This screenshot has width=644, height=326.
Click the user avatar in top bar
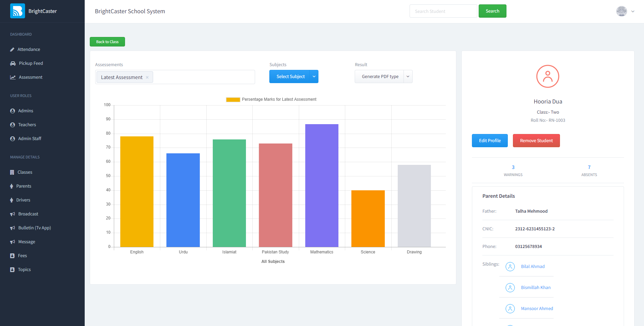pos(621,11)
